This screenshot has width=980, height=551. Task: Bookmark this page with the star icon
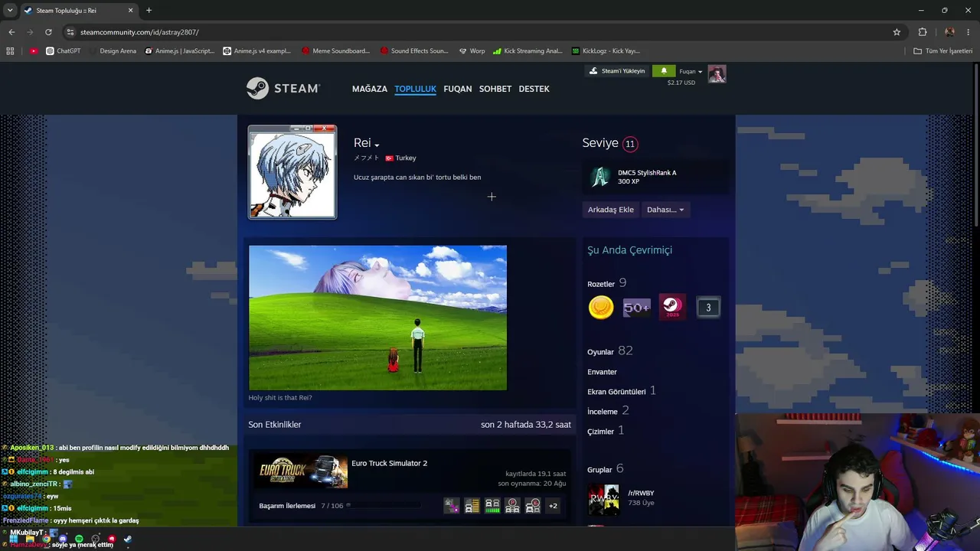pos(897,32)
